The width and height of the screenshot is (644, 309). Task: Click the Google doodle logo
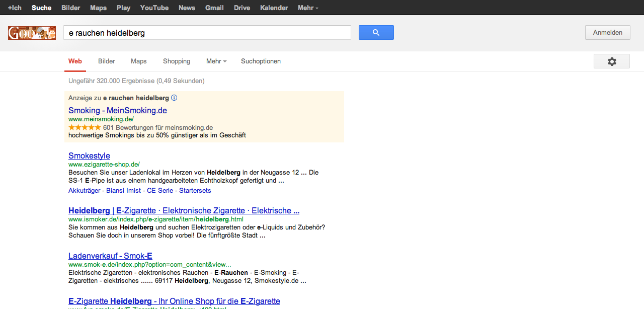coord(32,33)
